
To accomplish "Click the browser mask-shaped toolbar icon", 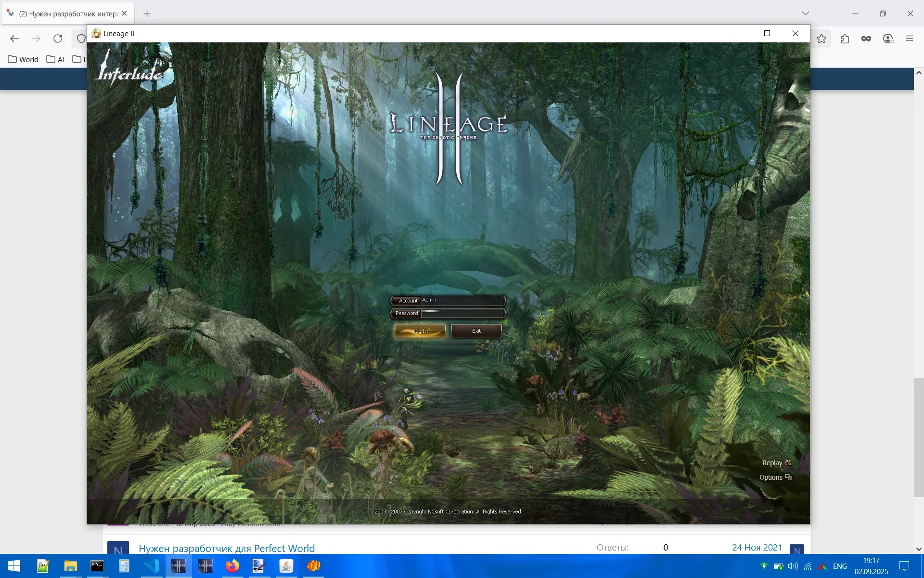I will [866, 39].
